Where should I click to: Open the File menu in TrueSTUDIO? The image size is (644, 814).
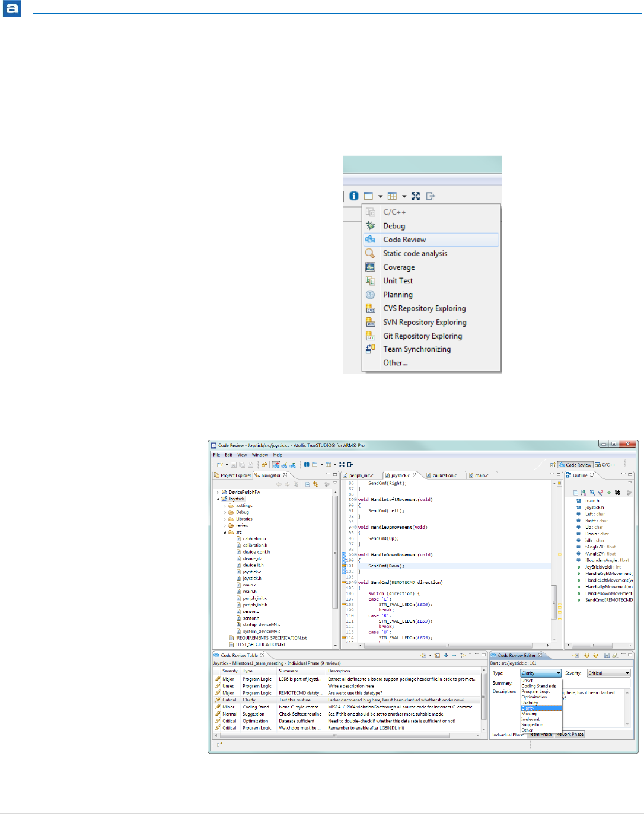(x=216, y=455)
